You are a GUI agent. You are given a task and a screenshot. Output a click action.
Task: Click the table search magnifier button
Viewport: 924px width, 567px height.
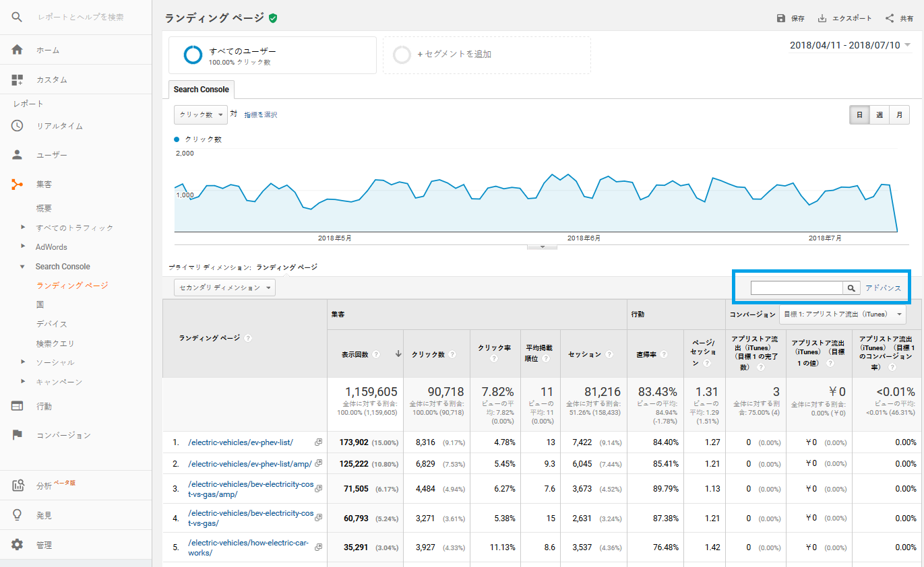(852, 288)
